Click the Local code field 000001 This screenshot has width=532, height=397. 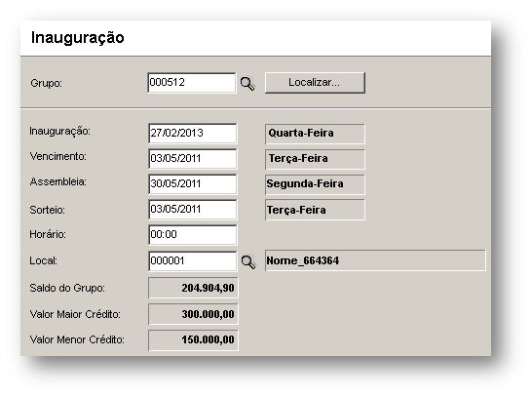(x=192, y=261)
